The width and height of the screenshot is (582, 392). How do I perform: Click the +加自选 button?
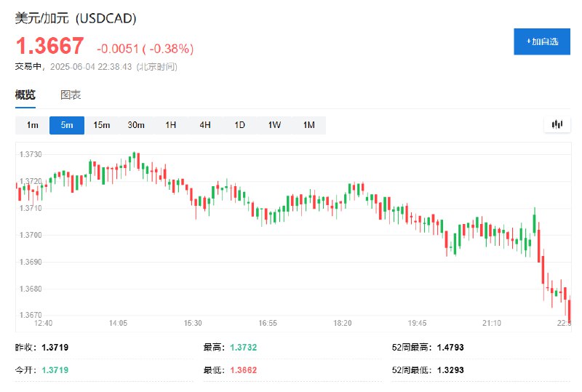click(x=542, y=41)
